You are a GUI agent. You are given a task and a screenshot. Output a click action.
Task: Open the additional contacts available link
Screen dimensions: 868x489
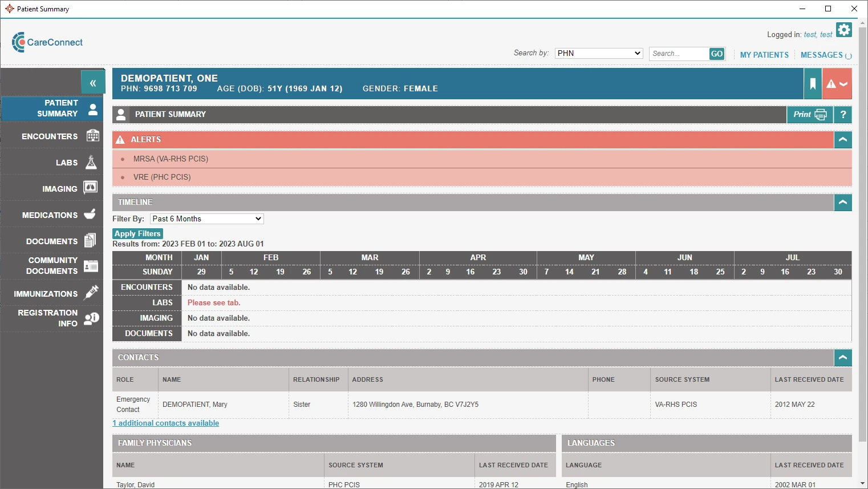coord(166,423)
